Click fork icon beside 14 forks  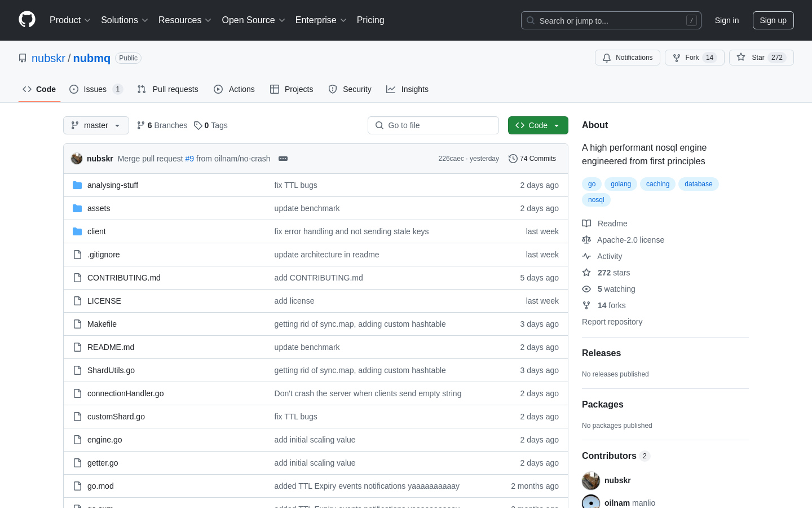(586, 305)
